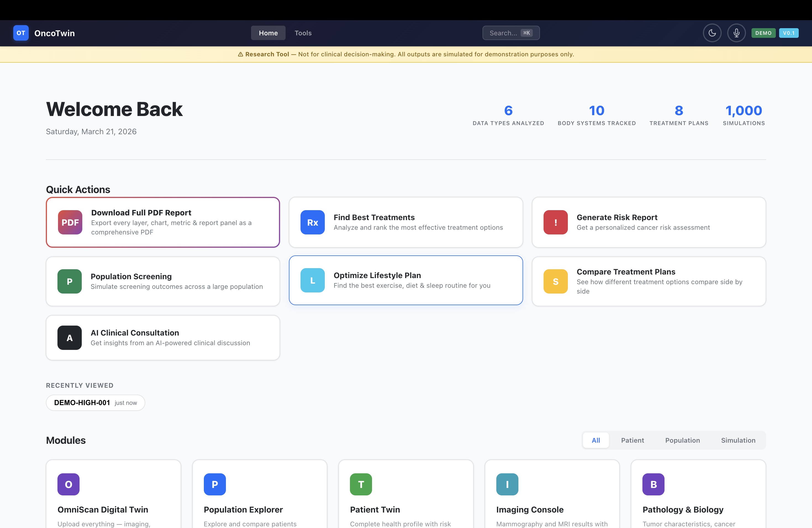812x528 pixels.
Task: Click the red exclamation risk icon
Action: pos(555,222)
